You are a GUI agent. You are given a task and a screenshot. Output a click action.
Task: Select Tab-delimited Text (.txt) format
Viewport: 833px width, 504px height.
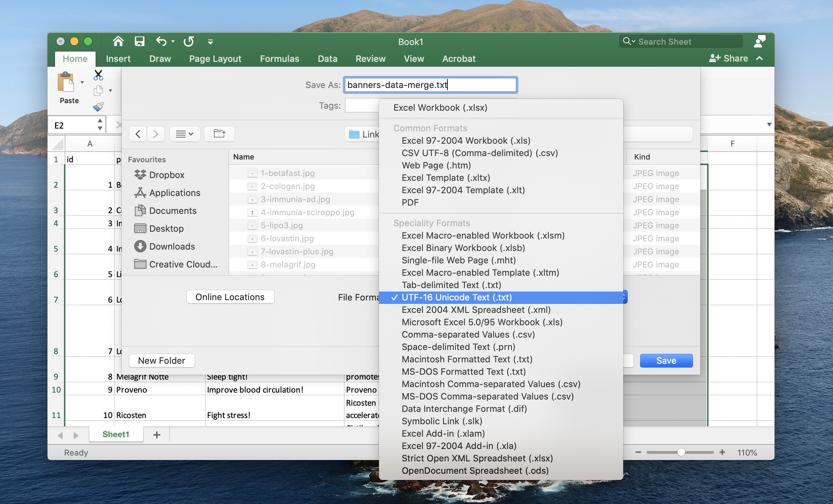(x=501, y=285)
